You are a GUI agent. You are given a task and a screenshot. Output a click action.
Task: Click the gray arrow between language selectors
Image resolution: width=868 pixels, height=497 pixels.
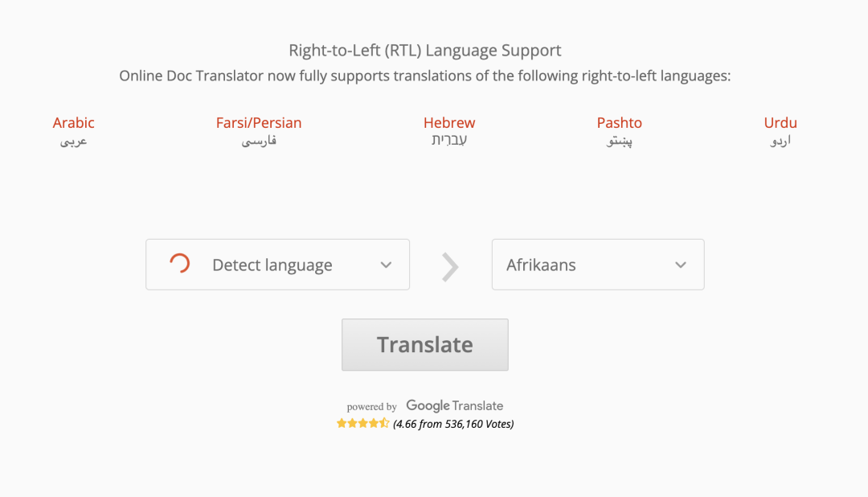point(449,268)
